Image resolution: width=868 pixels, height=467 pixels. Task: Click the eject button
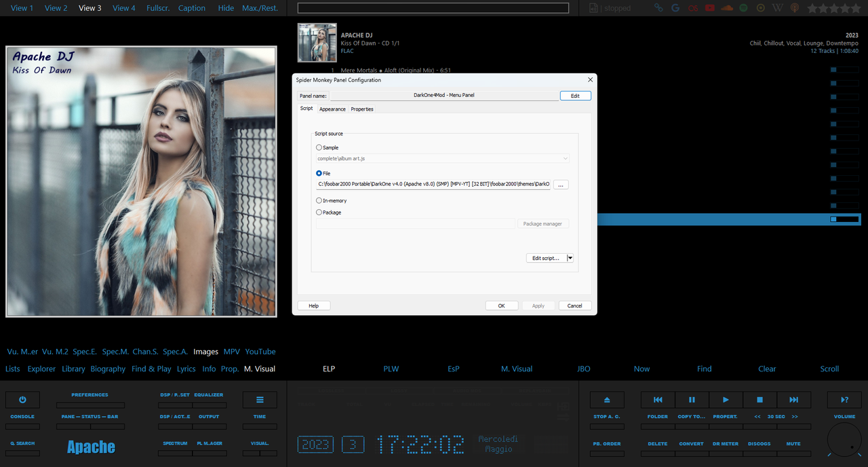(607, 400)
